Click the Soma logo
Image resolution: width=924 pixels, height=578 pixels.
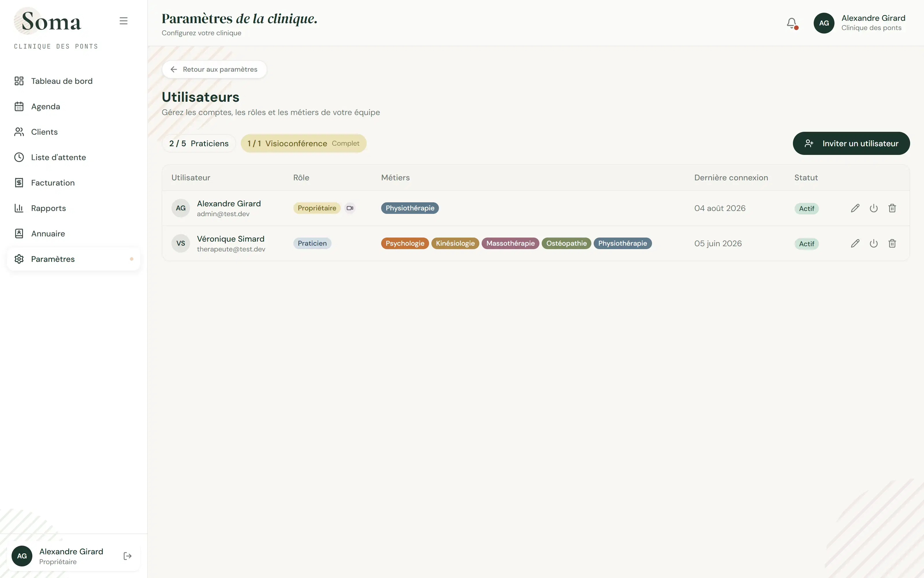click(x=48, y=21)
